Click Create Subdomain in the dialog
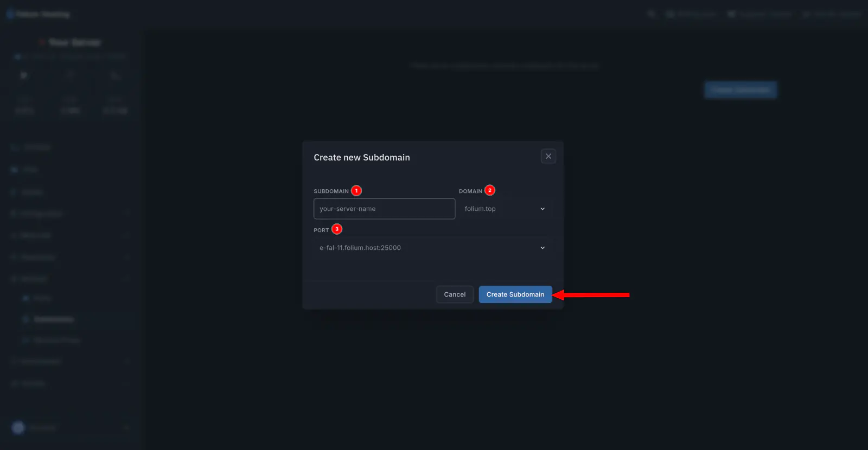Screen dimensions: 868x450 (515, 294)
